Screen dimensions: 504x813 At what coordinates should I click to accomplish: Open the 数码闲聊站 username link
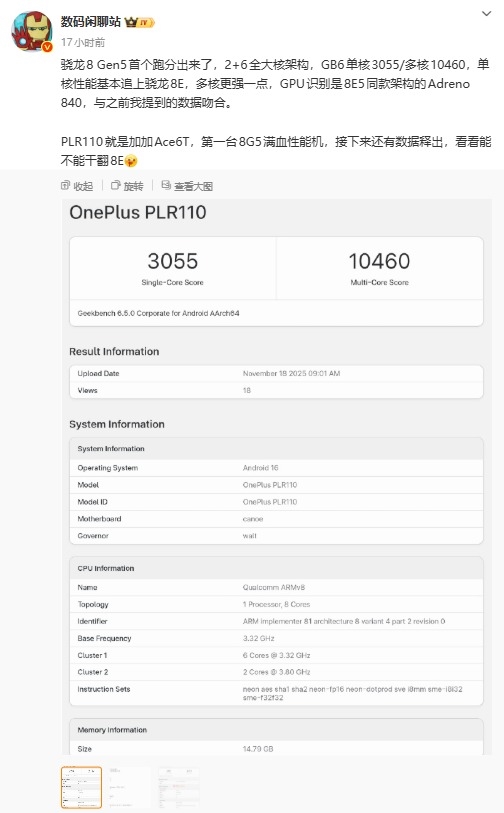[x=90, y=22]
